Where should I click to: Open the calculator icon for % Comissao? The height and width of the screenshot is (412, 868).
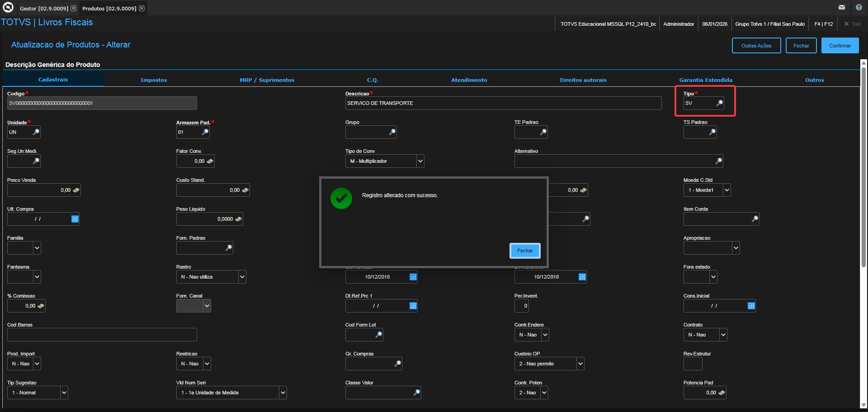(x=41, y=306)
